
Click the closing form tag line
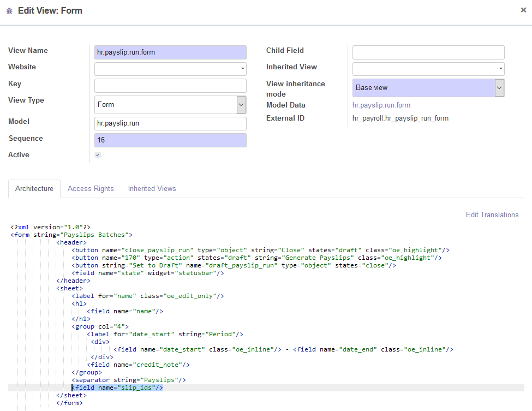[x=69, y=403]
